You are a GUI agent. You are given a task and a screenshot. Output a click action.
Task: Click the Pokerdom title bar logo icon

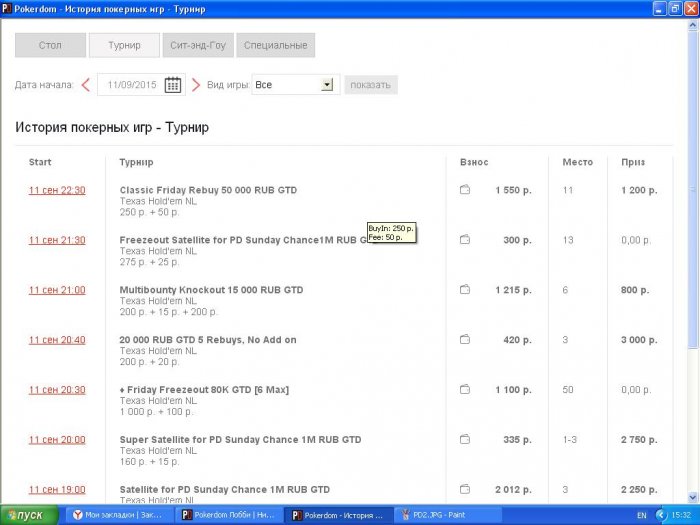[7, 8]
